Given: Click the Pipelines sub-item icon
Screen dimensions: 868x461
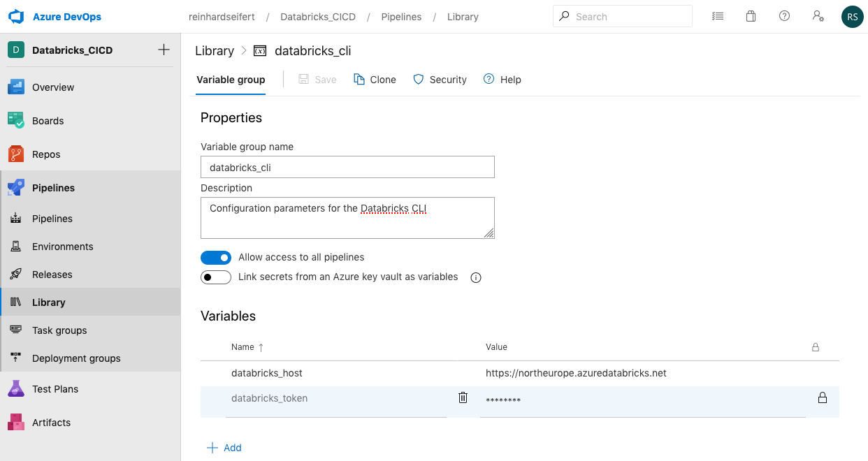Looking at the screenshot, I should 16,219.
